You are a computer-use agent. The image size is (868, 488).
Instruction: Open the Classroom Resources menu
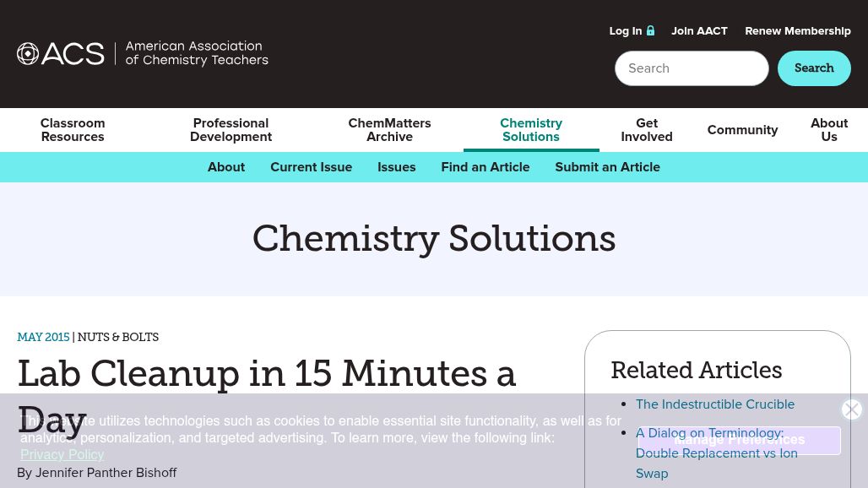[73, 130]
